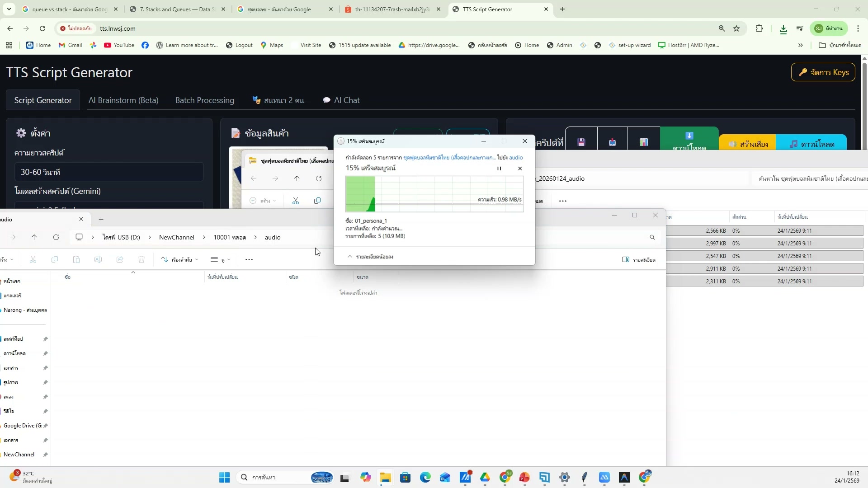The height and width of the screenshot is (488, 868).
Task: Click the floppy disk save icon in TTS app
Action: (x=581, y=142)
